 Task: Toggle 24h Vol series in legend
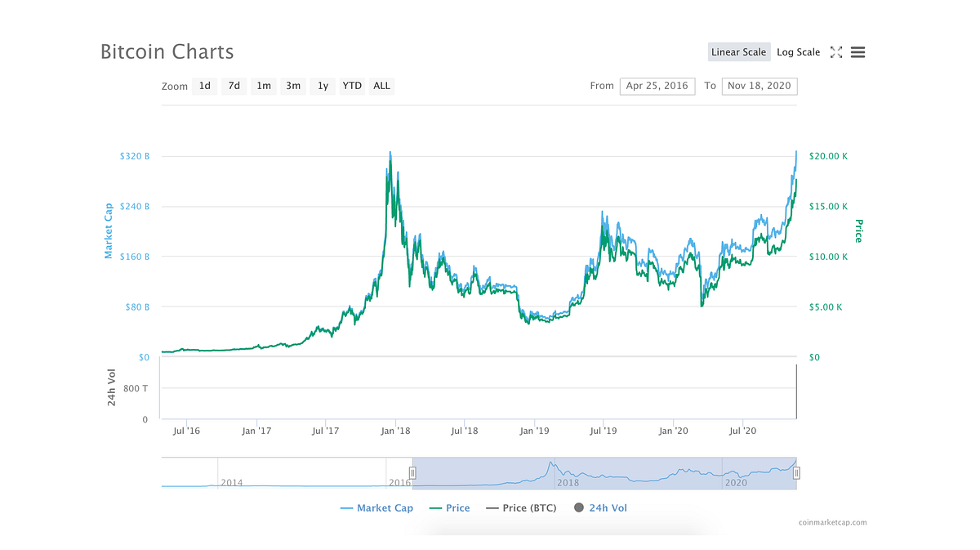pyautogui.click(x=600, y=508)
